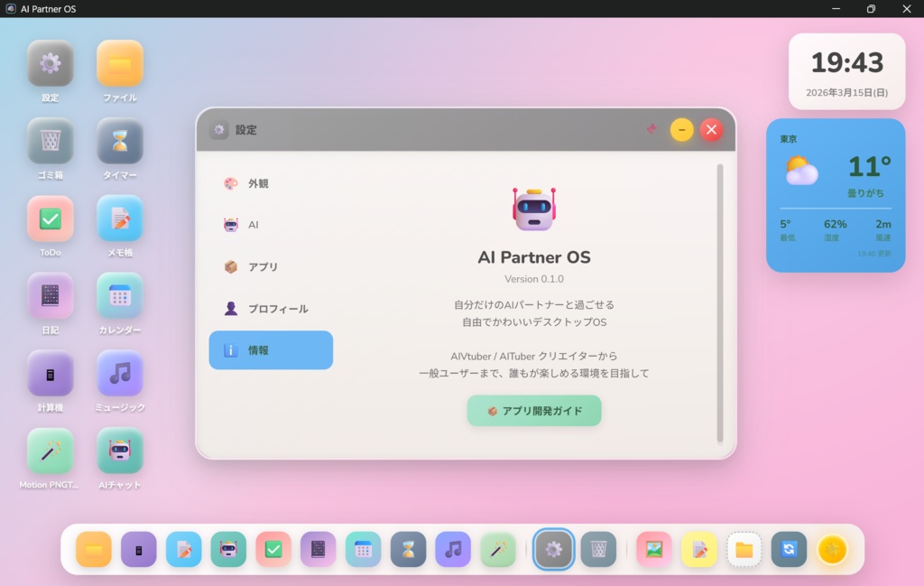The width and height of the screenshot is (924, 586).
Task: Toggle the pin icon on the settings window
Action: coord(651,129)
